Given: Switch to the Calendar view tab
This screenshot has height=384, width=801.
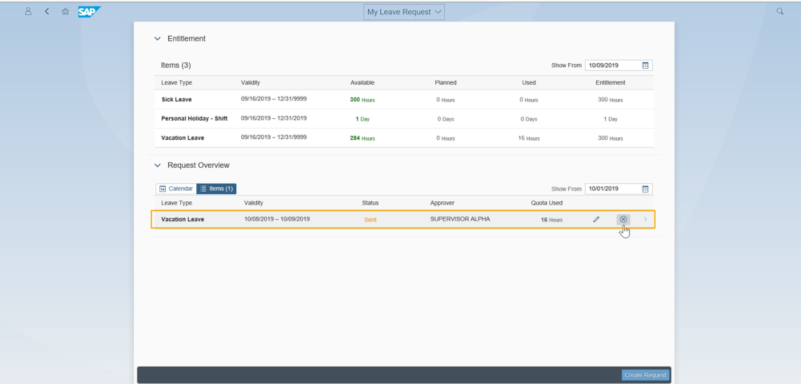Looking at the screenshot, I should (176, 189).
